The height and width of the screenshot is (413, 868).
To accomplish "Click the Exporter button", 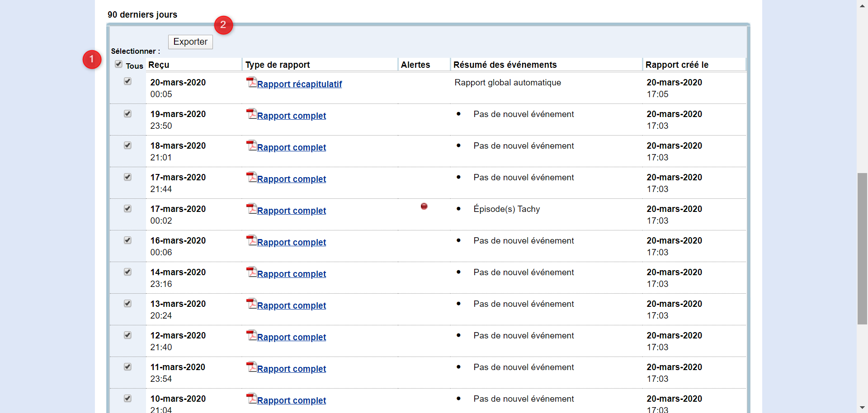I will [x=190, y=42].
